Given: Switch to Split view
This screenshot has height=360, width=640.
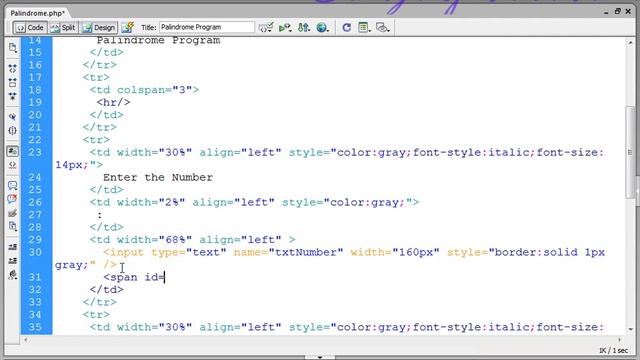Looking at the screenshot, I should [x=63, y=27].
